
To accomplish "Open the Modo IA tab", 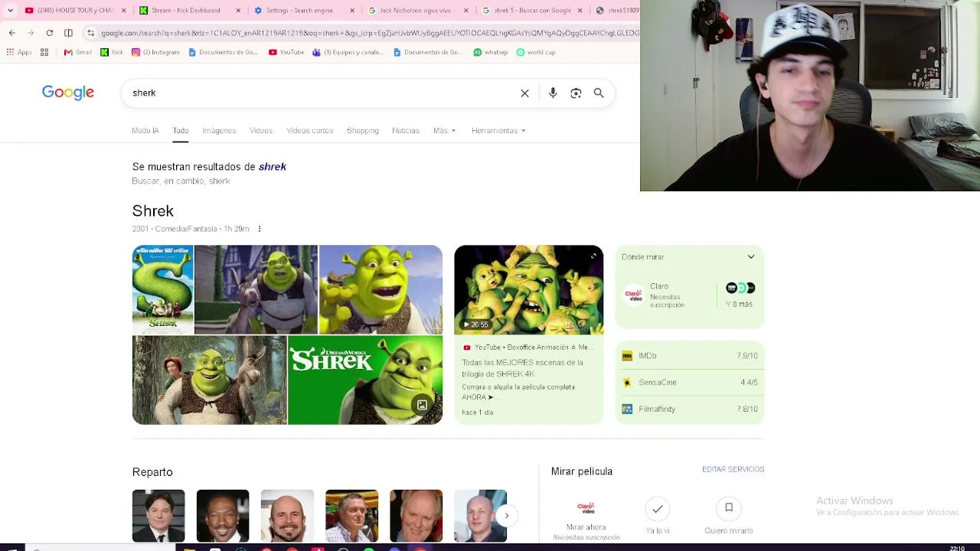I will tap(145, 130).
